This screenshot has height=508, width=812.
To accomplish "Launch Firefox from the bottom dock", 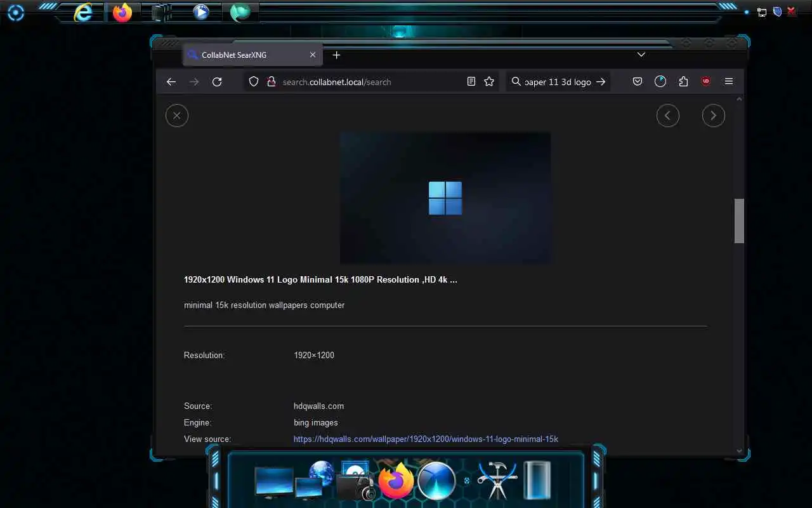I will [396, 481].
